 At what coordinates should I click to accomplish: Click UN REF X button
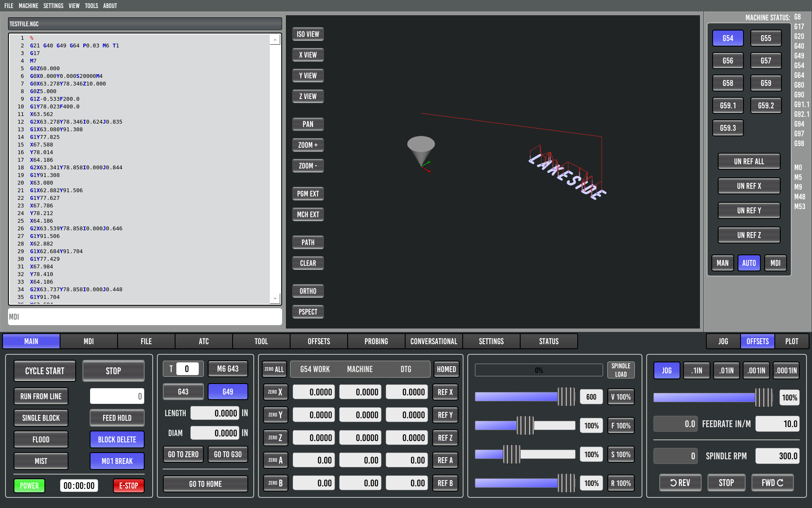pyautogui.click(x=749, y=186)
